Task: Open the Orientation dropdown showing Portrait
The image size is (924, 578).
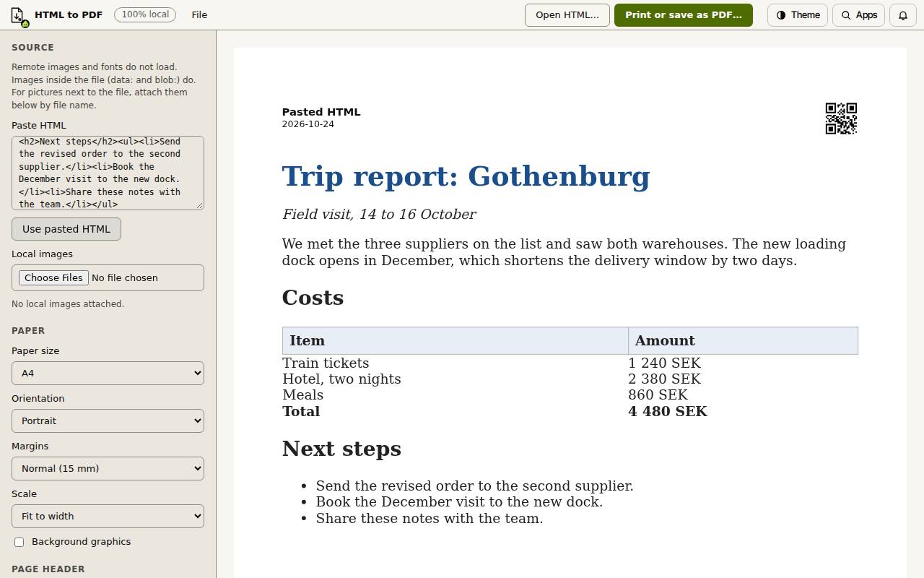Action: (108, 421)
